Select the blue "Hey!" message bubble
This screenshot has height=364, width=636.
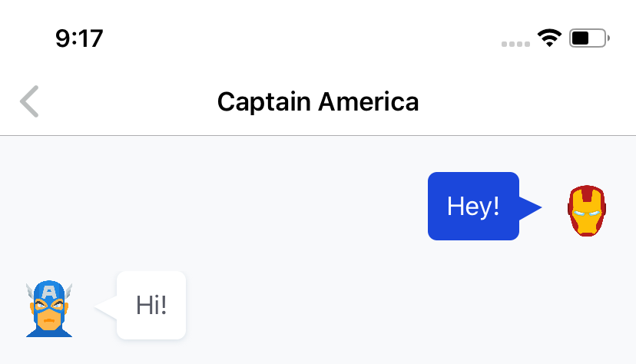click(x=473, y=206)
